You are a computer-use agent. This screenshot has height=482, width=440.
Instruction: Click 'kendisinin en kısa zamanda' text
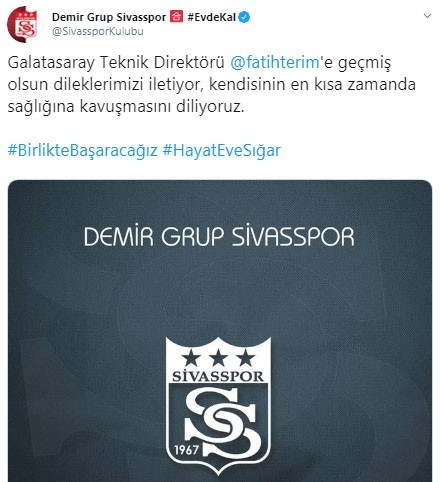tap(312, 84)
